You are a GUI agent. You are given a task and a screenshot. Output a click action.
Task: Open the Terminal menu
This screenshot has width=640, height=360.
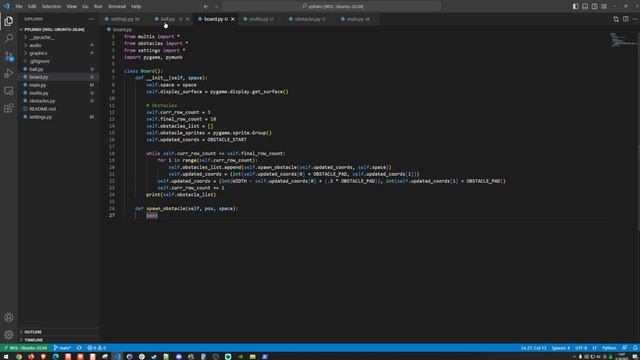point(117,7)
